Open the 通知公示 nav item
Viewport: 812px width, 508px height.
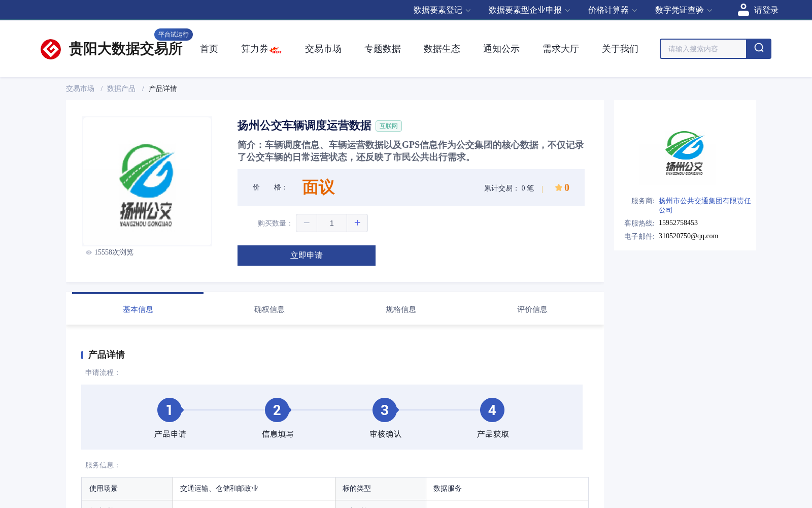[x=501, y=49]
